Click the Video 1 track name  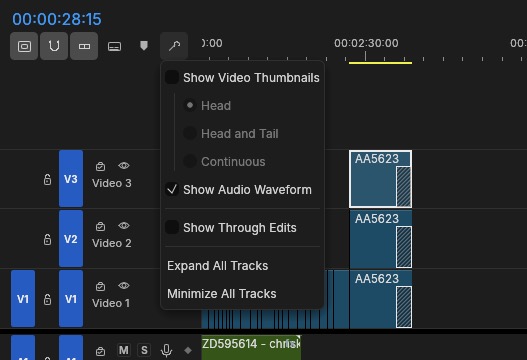tap(111, 303)
